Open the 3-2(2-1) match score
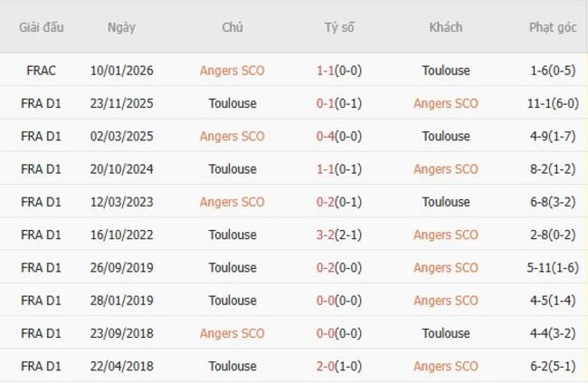Viewport: 588px width, 384px height. point(339,235)
